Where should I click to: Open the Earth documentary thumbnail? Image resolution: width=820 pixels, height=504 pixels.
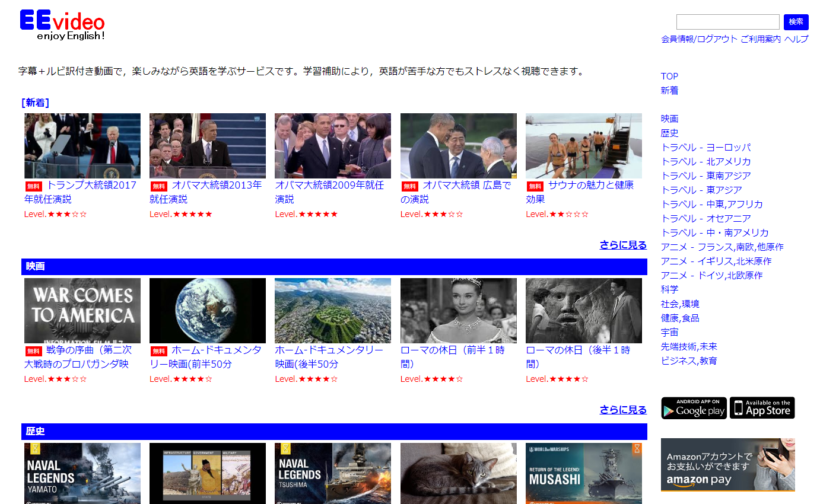pyautogui.click(x=208, y=311)
